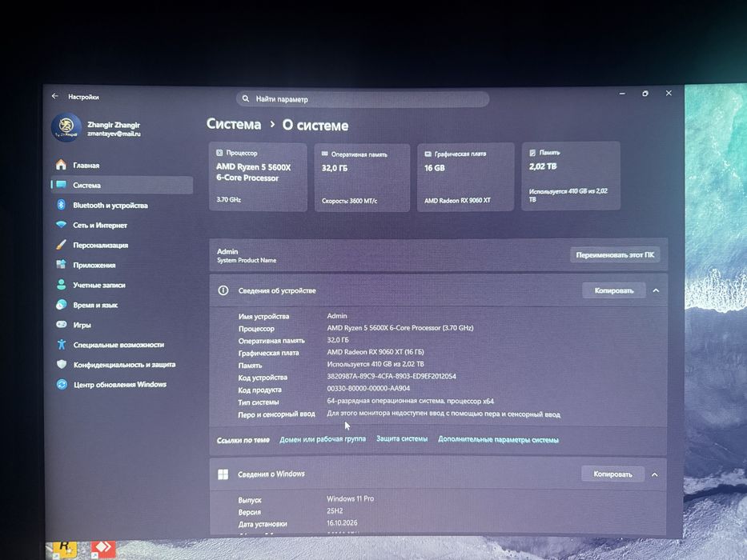This screenshot has height=560, width=747.
Task: Click the product code 00330-80000-00000-AA904
Action: pos(368,389)
